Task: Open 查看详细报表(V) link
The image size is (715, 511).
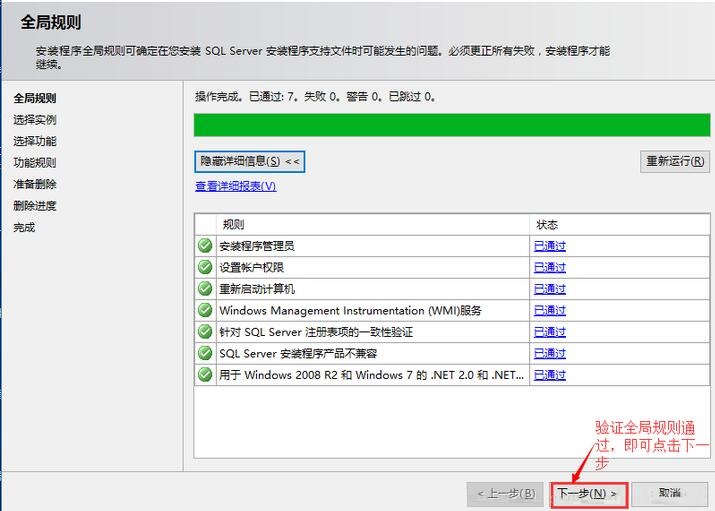Action: coord(235,186)
